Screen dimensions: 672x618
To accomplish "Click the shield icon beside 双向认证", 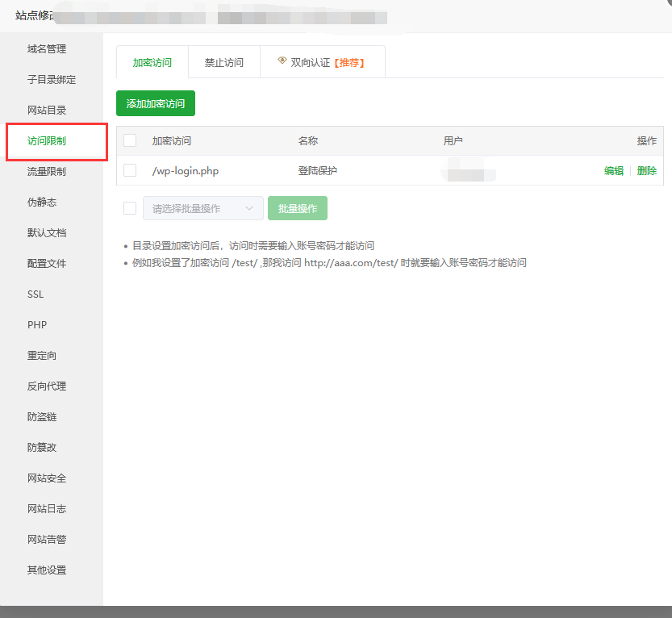I will [x=282, y=59].
